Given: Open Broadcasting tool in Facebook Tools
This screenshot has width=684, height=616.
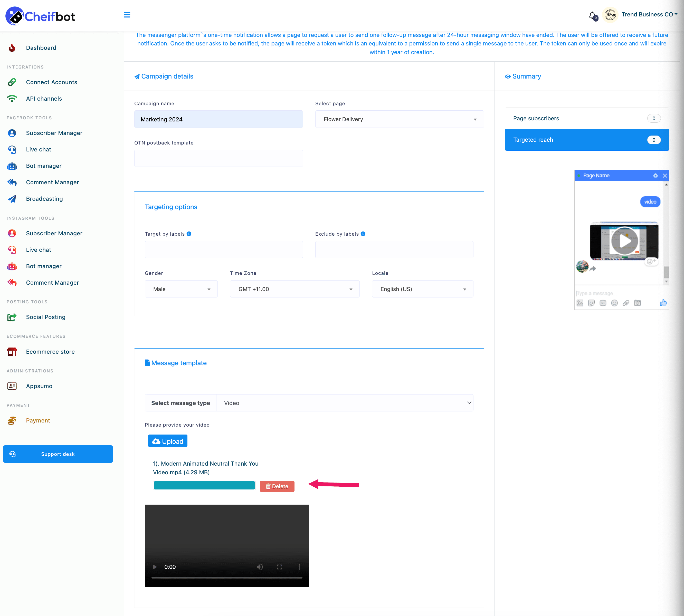Looking at the screenshot, I should (x=44, y=198).
